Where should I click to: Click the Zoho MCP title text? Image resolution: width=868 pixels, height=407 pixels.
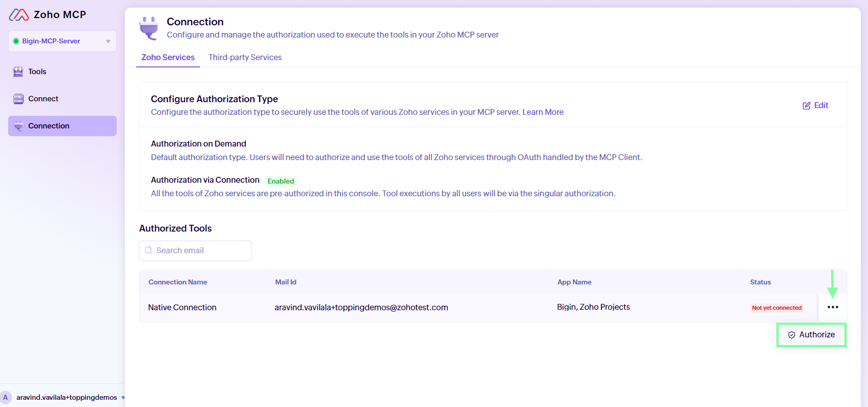(x=60, y=15)
